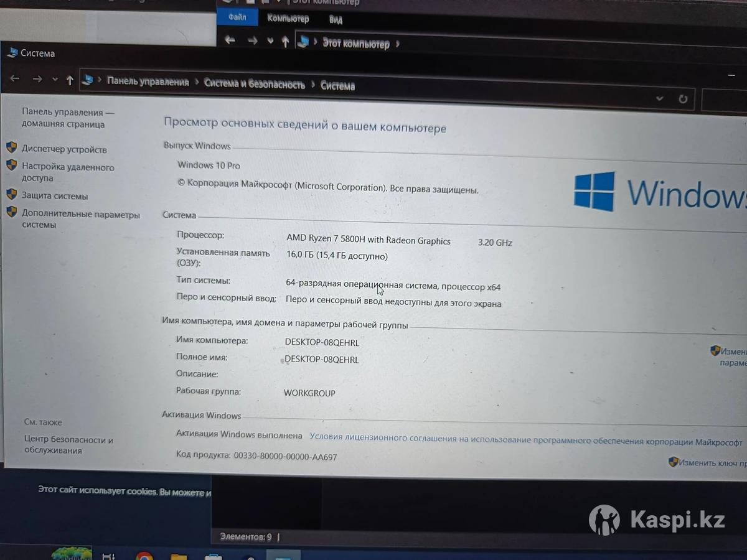Go forward in Этот компьютер window
The height and width of the screenshot is (560, 747).
point(252,40)
